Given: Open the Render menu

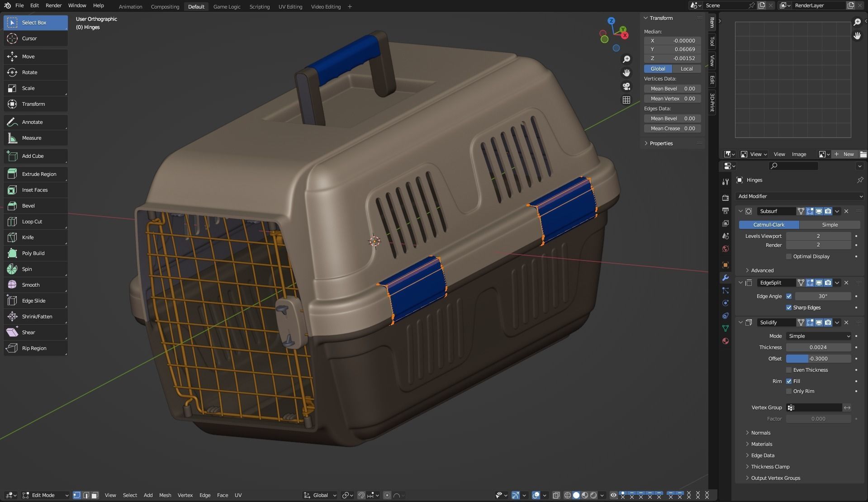Looking at the screenshot, I should (53, 5).
